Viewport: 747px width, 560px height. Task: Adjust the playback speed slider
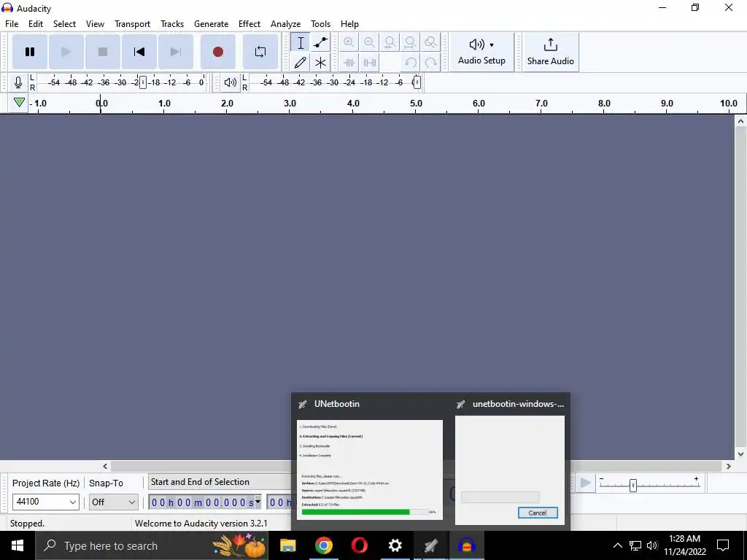pyautogui.click(x=632, y=485)
